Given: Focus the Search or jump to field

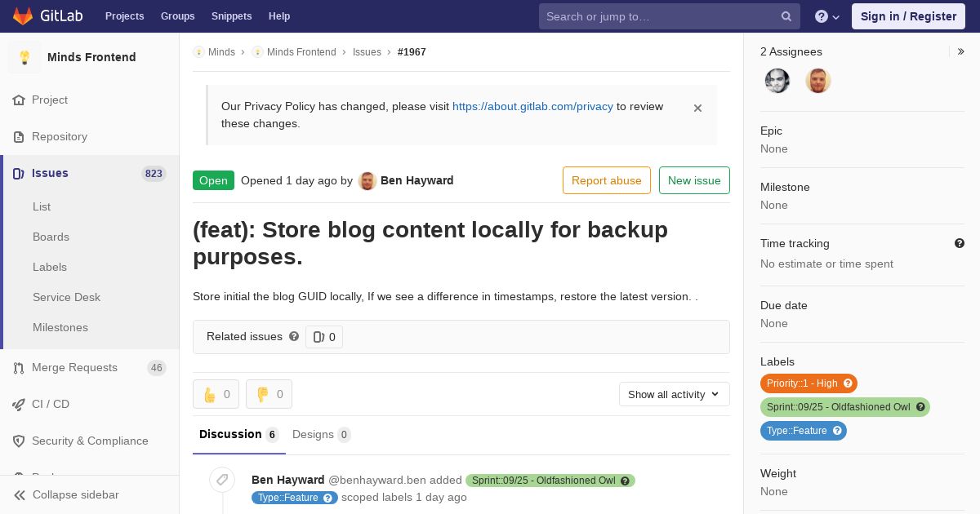Looking at the screenshot, I should (660, 16).
